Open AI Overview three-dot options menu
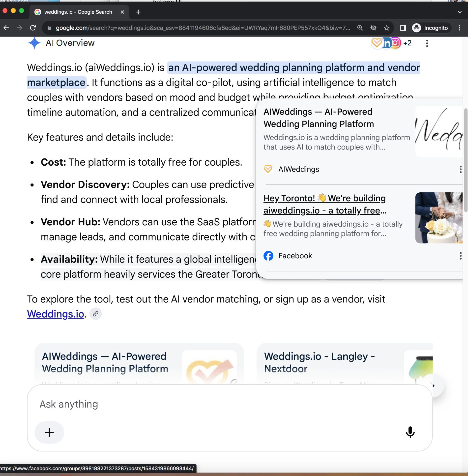 click(x=427, y=43)
